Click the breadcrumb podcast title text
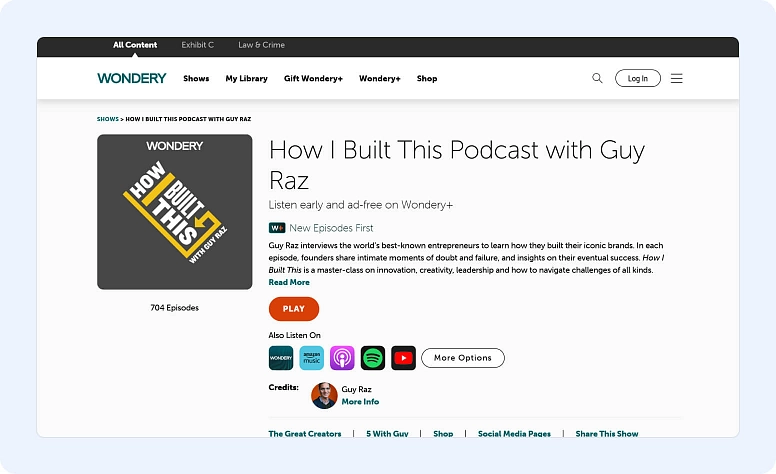Image resolution: width=776 pixels, height=474 pixels. (188, 119)
